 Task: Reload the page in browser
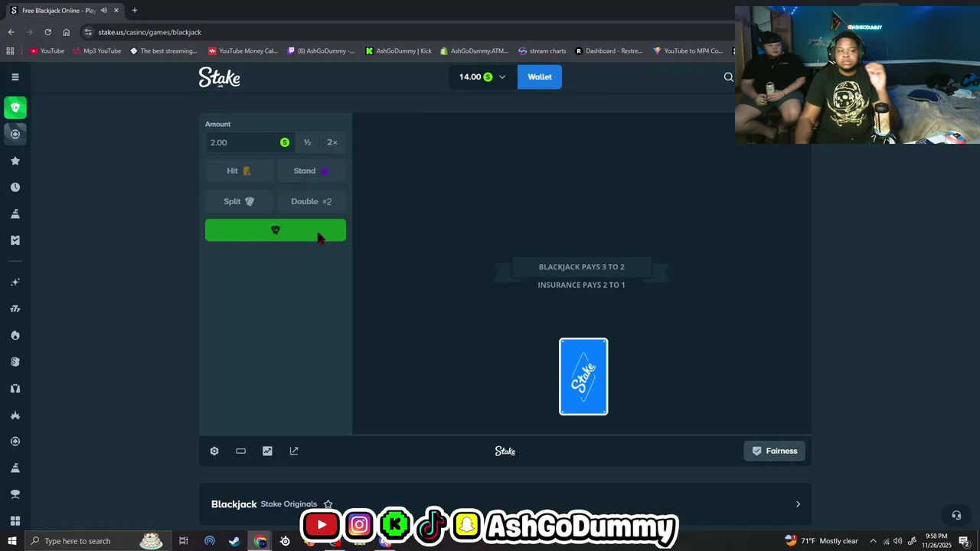point(47,32)
